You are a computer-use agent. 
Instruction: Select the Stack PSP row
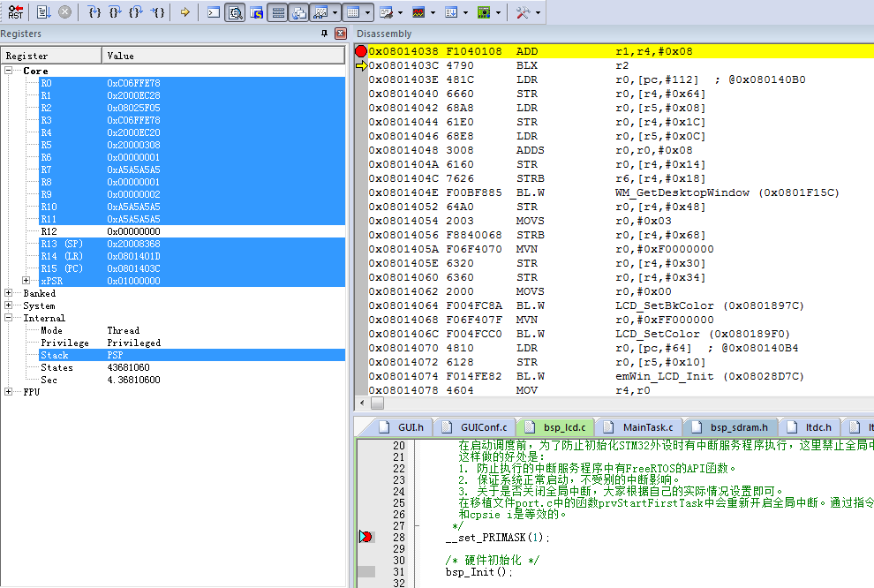(192, 355)
